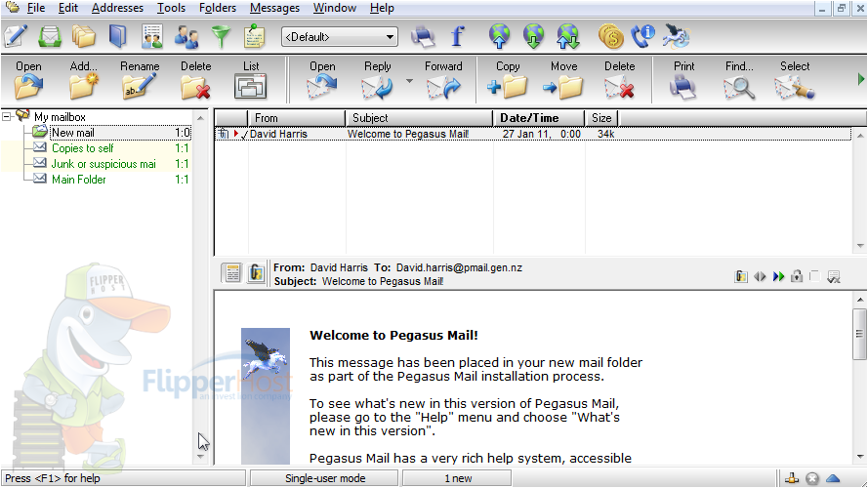Sort messages by Size column
The height and width of the screenshot is (488, 868).
(x=601, y=118)
